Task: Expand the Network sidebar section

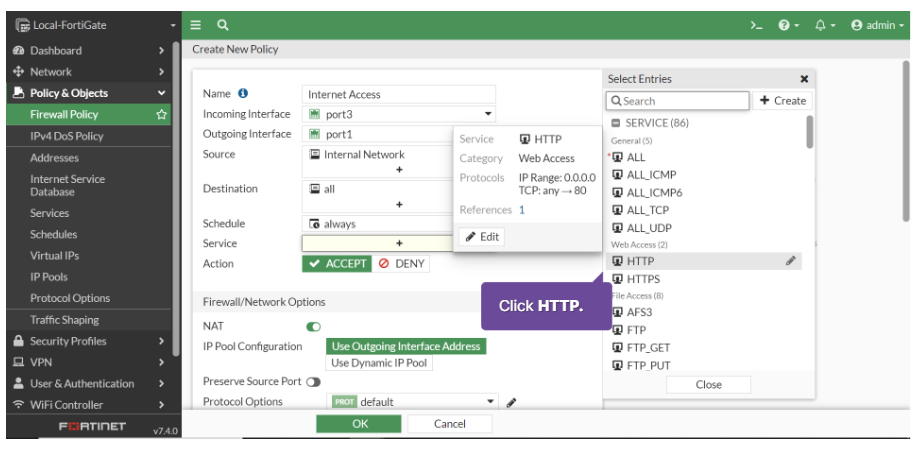Action: [x=161, y=72]
